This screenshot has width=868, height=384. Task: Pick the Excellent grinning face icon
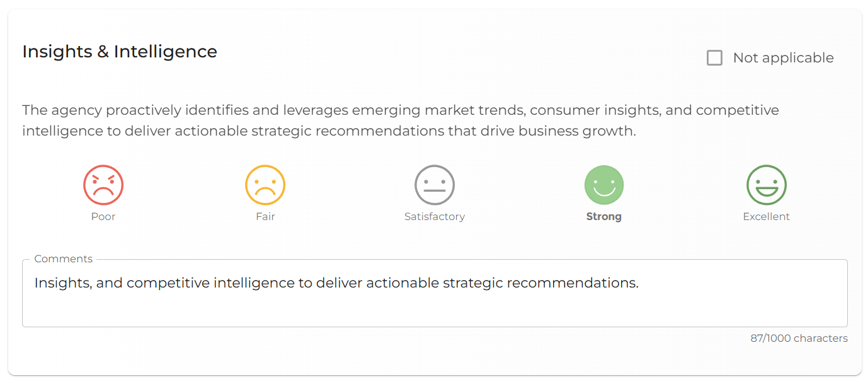(766, 184)
